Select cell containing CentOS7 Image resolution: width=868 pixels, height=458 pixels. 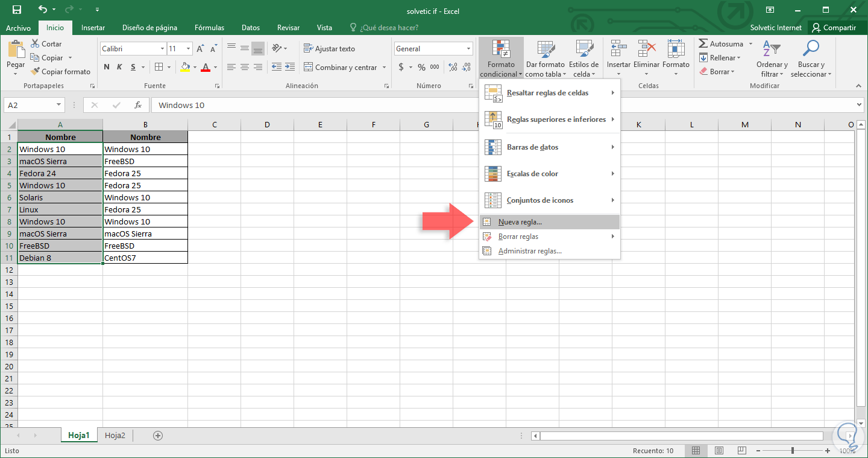tap(145, 258)
